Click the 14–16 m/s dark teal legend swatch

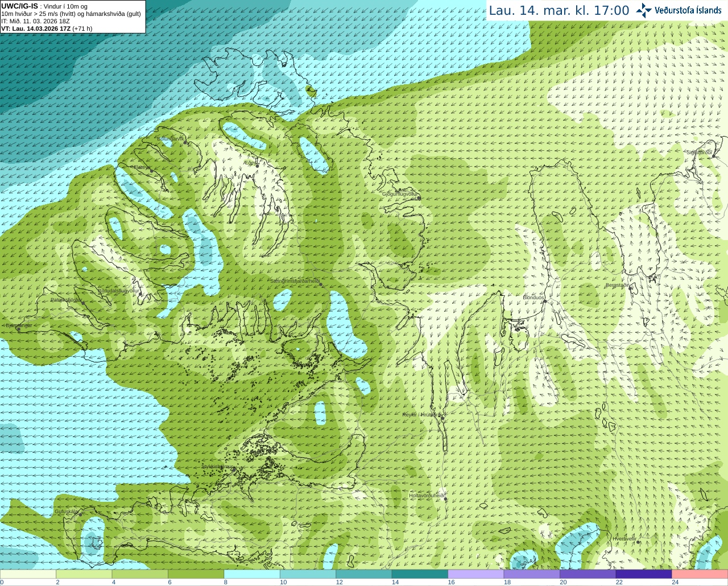tap(420, 574)
